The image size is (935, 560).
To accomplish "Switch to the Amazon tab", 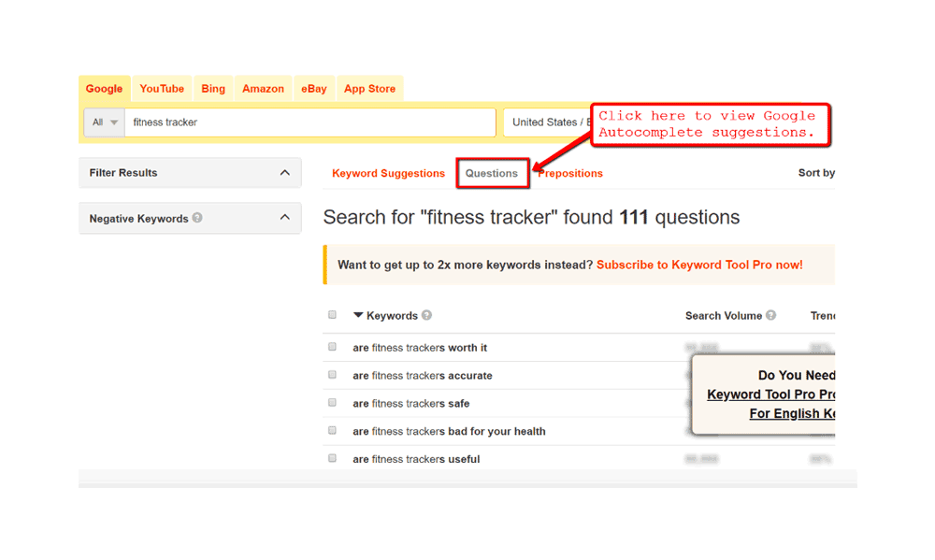I will 263,89.
